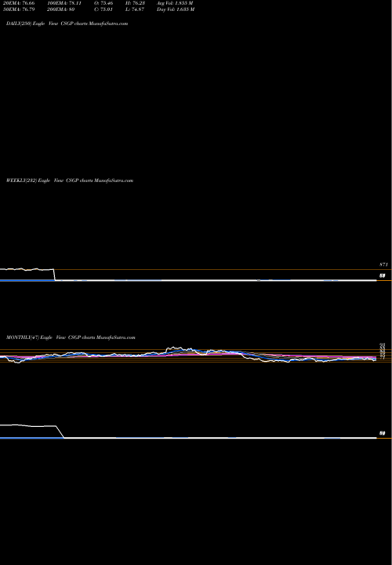Click the DAILY(250) Eagle View chart title
This screenshot has height=565, width=392.
tap(67, 24)
